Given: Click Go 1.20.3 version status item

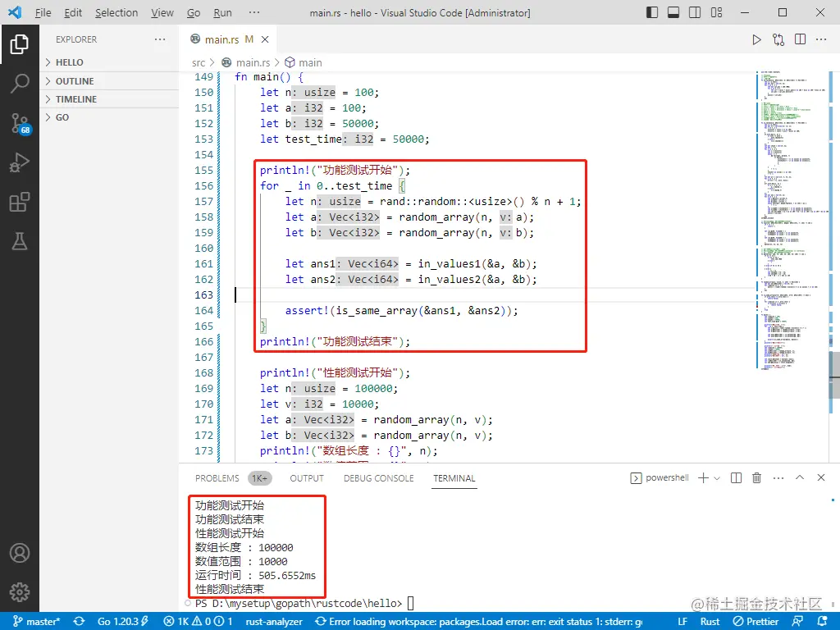Looking at the screenshot, I should 123,622.
